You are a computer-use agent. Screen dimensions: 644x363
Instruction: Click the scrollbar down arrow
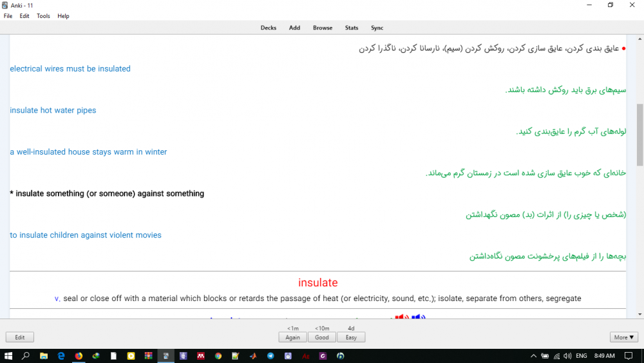[639, 315]
